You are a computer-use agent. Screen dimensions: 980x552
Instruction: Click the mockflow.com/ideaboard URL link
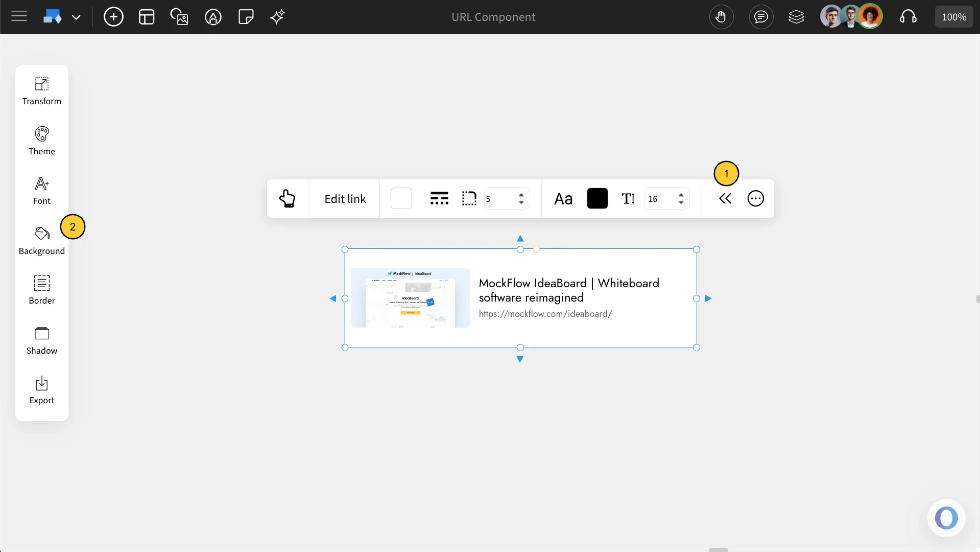tap(545, 314)
